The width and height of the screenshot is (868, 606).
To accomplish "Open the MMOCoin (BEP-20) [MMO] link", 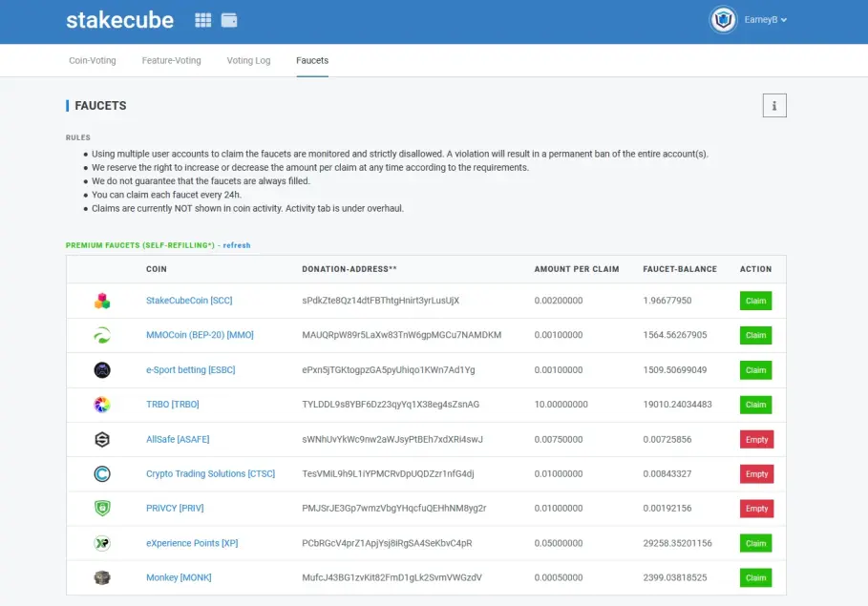I will tap(200, 335).
